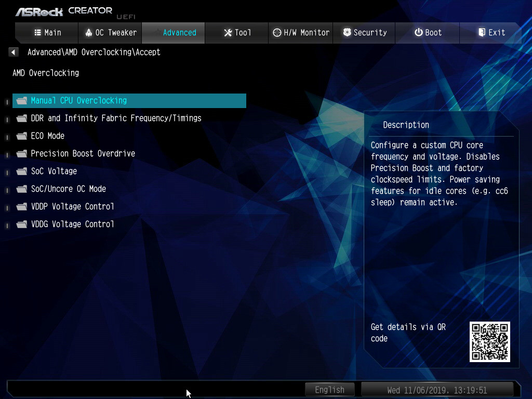532x399 pixels.
Task: Select the Boot tab
Action: (428, 32)
